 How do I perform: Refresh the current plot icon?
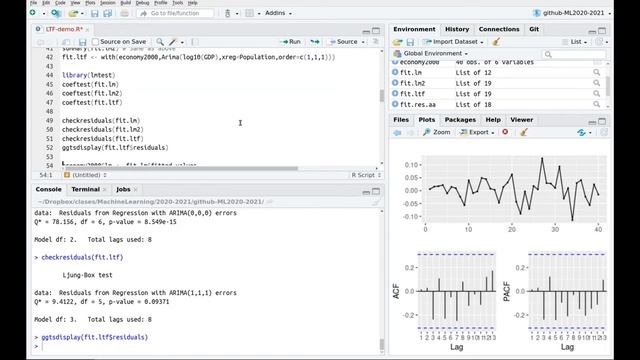(x=581, y=132)
